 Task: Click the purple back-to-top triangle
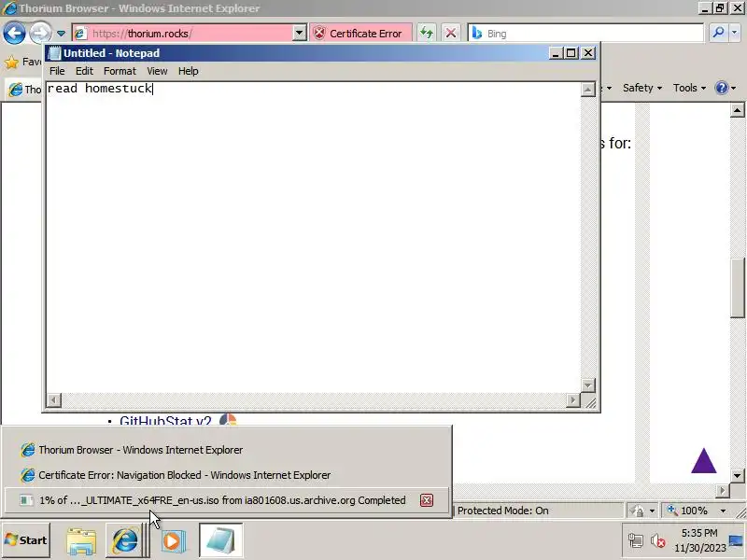(x=704, y=461)
